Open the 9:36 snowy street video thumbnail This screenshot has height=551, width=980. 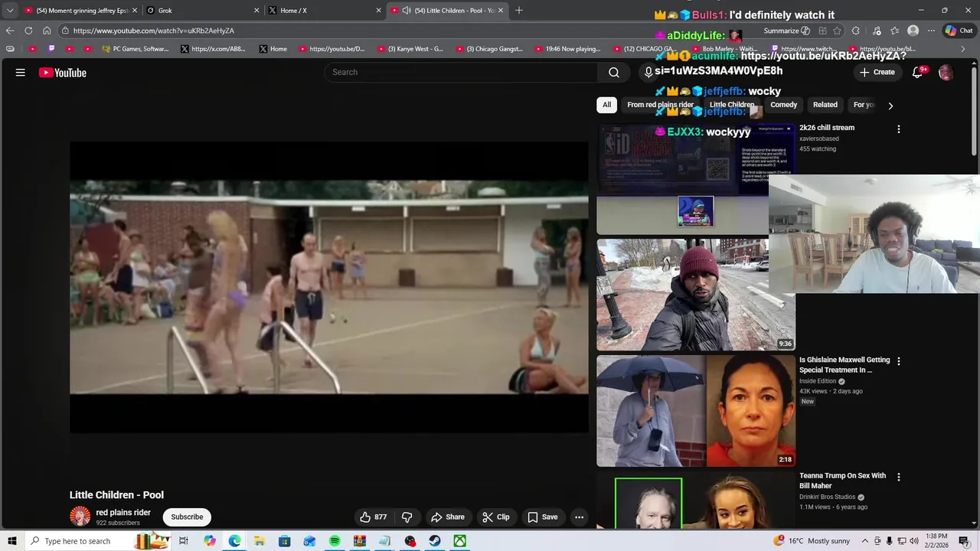click(696, 295)
